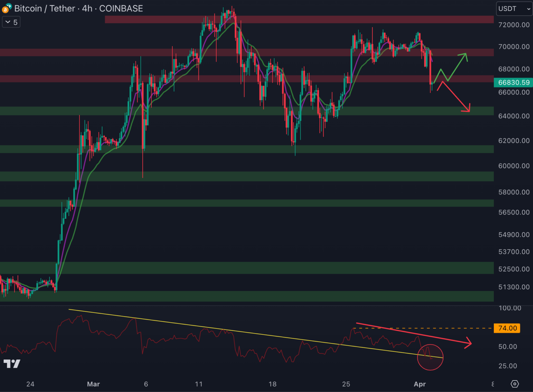The height and width of the screenshot is (392, 533).
Task: Select the topmost red resistance zone
Action: point(299,19)
